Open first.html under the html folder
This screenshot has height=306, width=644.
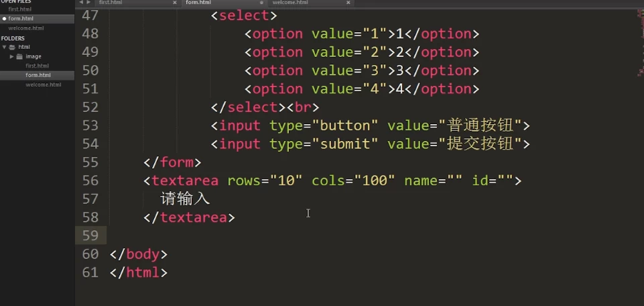37,66
